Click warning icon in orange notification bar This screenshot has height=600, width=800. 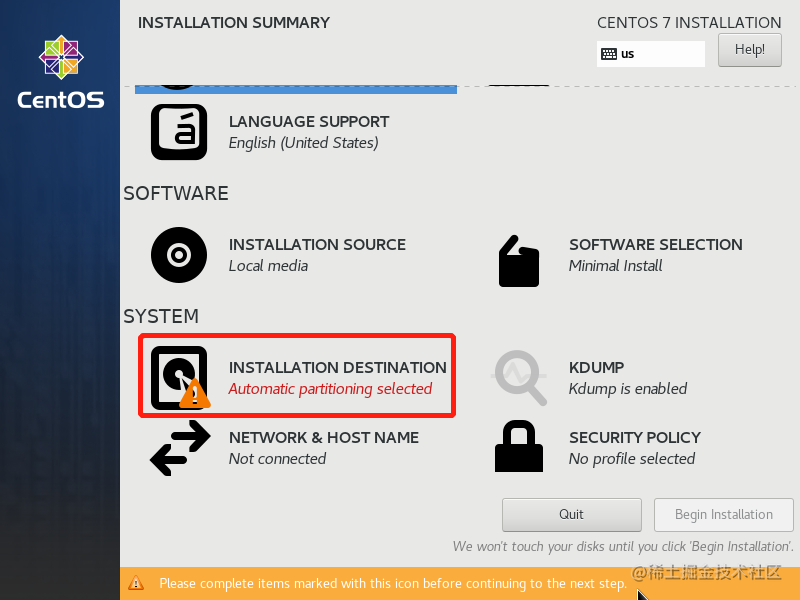pos(136,583)
